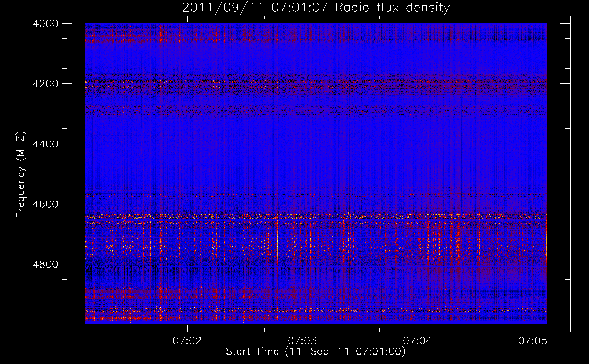Select the 4600 frequency tick label
This screenshot has height=364, width=589.
point(46,204)
